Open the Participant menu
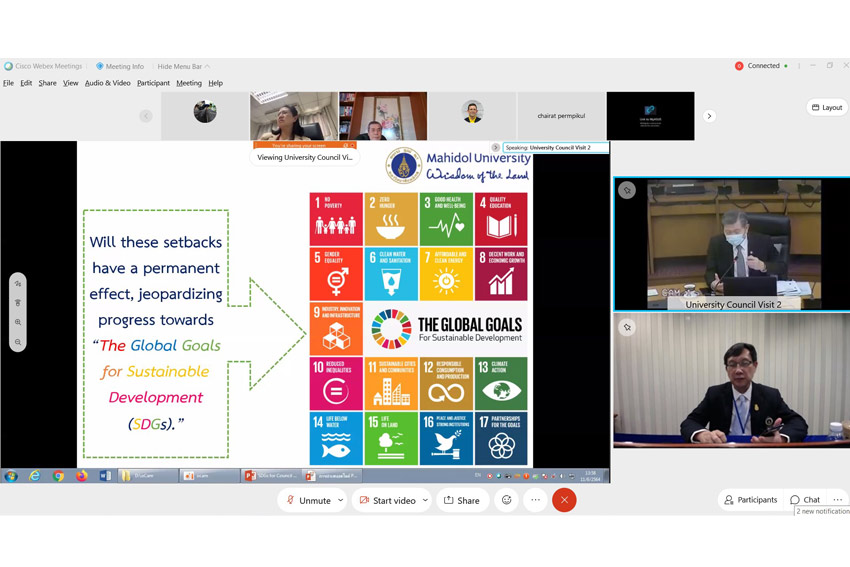 point(153,83)
